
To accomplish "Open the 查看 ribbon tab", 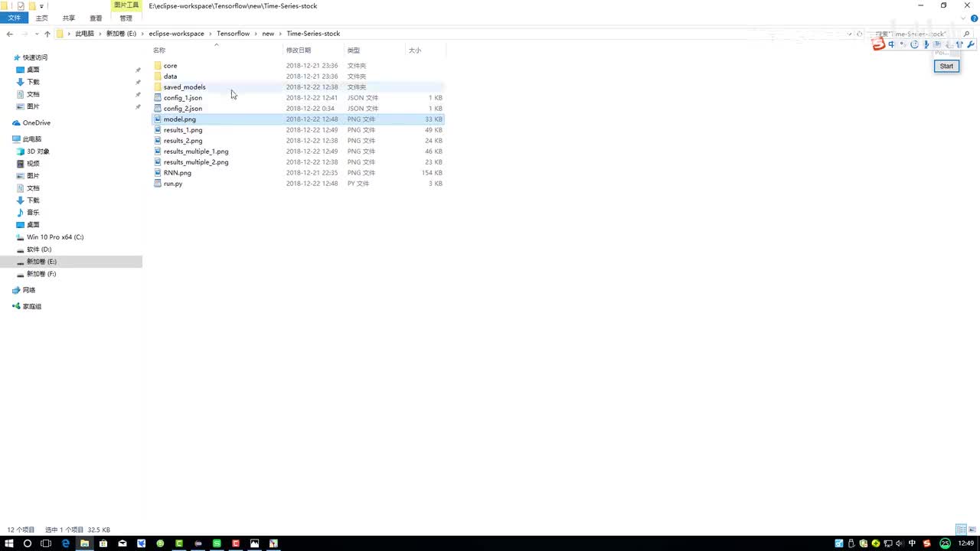I will (x=96, y=18).
